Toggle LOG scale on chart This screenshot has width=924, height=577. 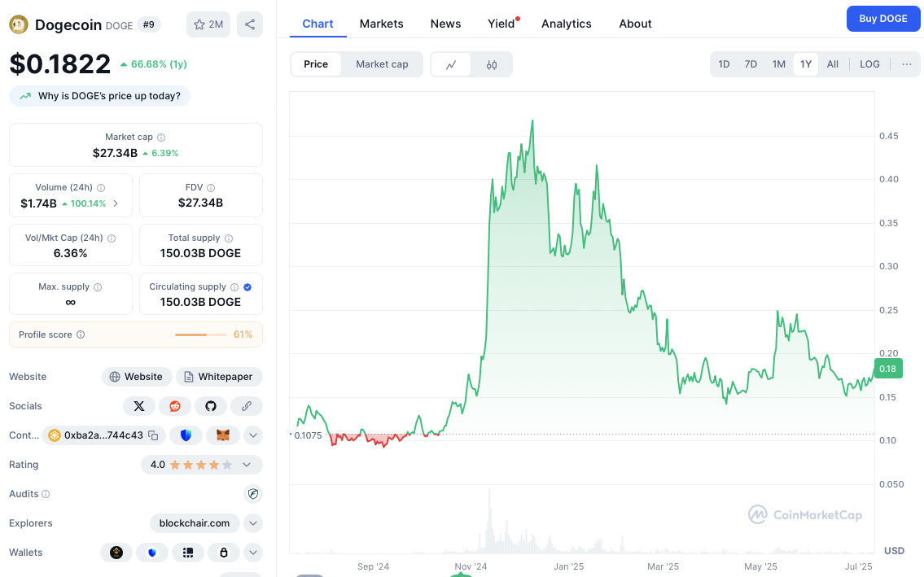(x=869, y=64)
